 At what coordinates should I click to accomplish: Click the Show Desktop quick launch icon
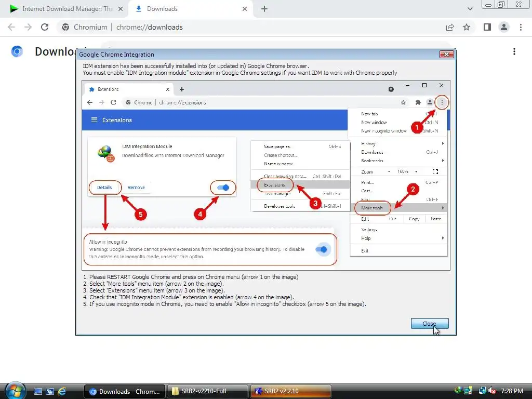[37, 392]
